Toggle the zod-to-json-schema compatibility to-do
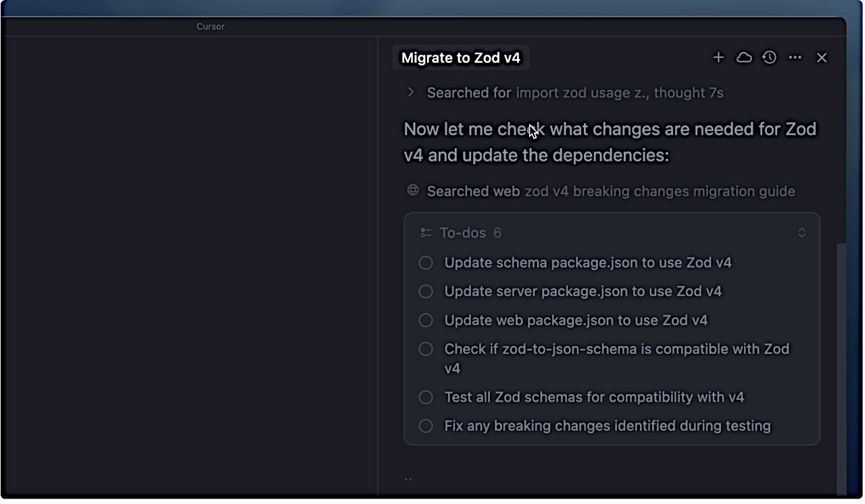The image size is (865, 504). pyautogui.click(x=426, y=349)
